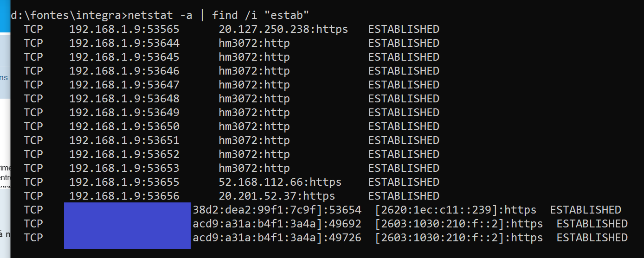Select the 192.168.1.9:53653 local address
This screenshot has width=644, height=258.
[x=124, y=168]
